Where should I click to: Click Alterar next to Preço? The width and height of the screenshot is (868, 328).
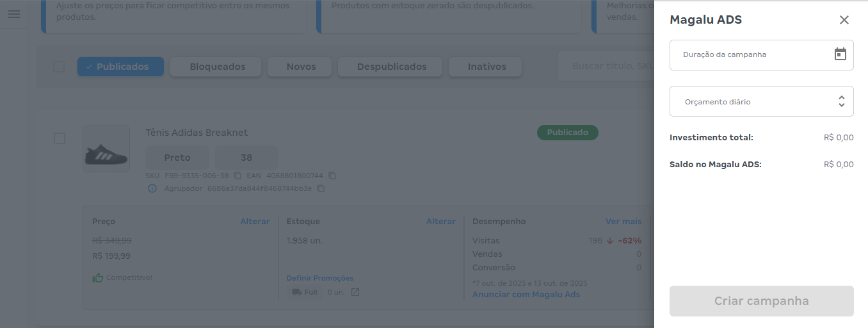coord(255,221)
